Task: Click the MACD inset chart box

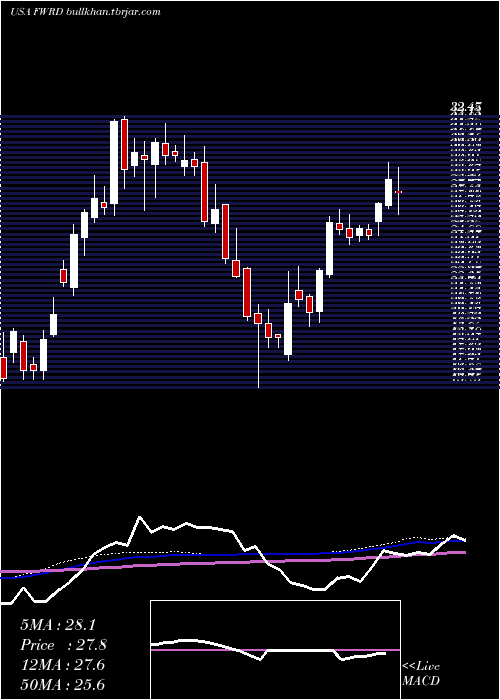Action: coord(275,650)
